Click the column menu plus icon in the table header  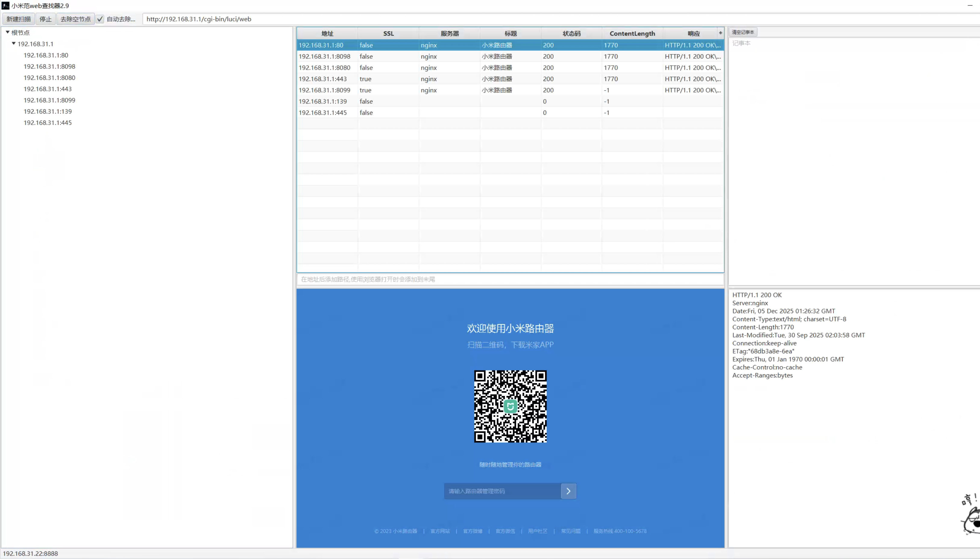[x=721, y=33]
